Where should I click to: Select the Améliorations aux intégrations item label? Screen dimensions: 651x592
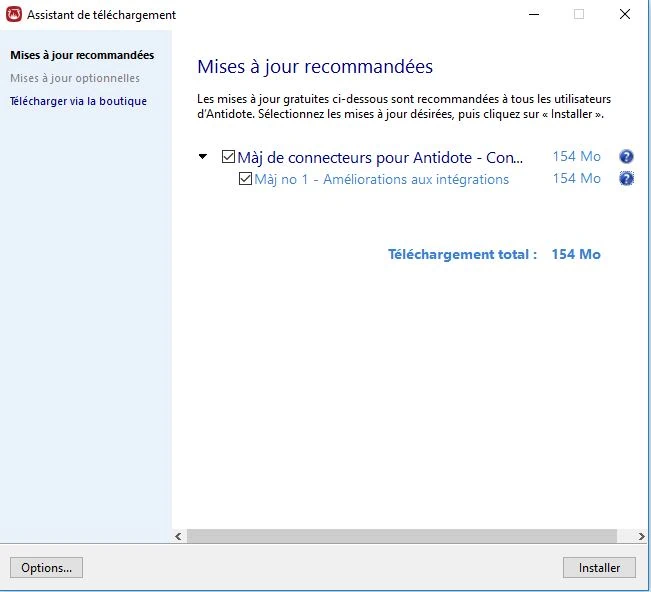tap(381, 179)
